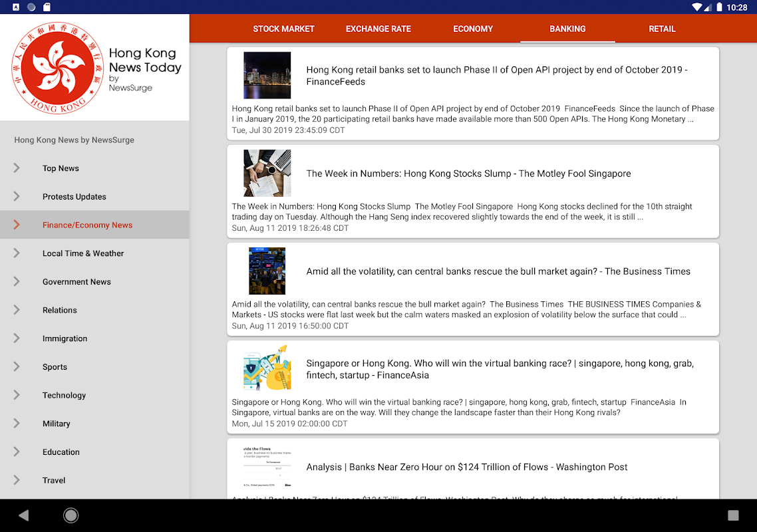This screenshot has width=757, height=532.
Task: Click the Education chevron arrow
Action: [x=17, y=452]
